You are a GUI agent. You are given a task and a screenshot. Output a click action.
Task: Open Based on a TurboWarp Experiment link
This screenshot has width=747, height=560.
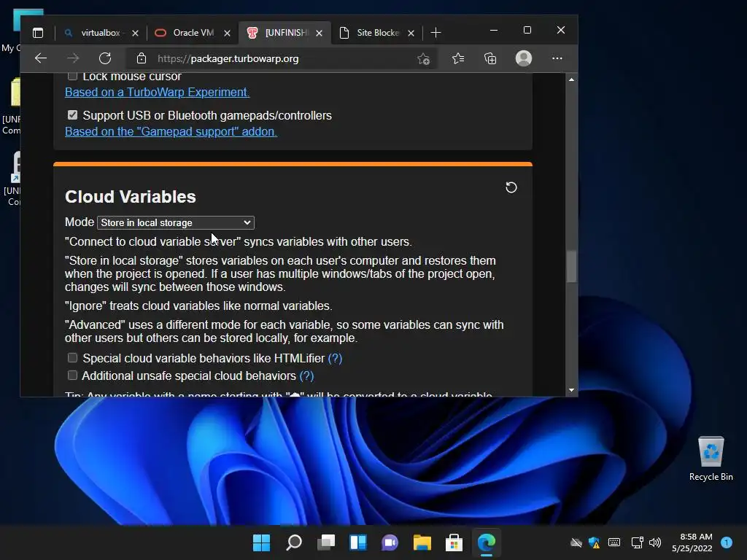[x=158, y=92]
